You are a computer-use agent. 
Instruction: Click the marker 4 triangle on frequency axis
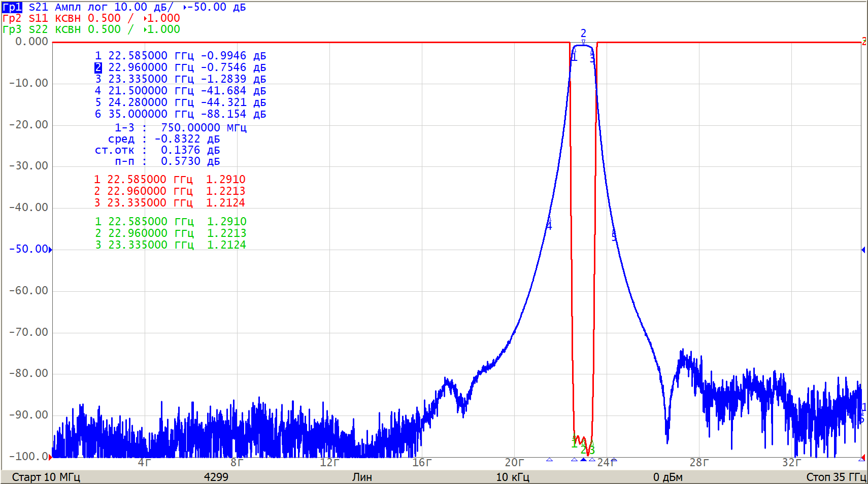tap(549, 460)
